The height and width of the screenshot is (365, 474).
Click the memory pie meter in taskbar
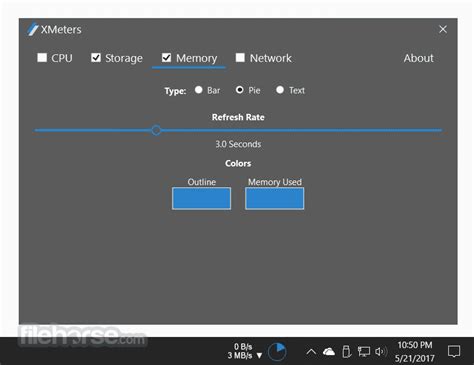coord(277,352)
